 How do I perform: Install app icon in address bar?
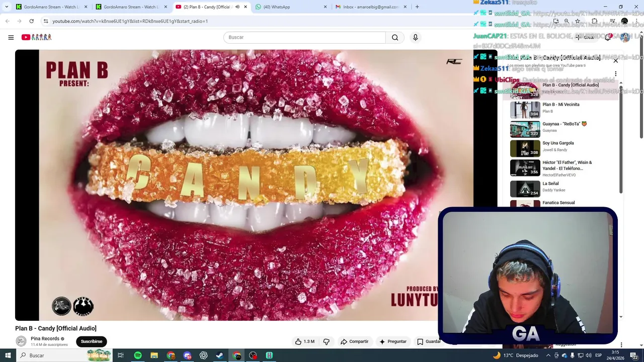click(x=556, y=21)
